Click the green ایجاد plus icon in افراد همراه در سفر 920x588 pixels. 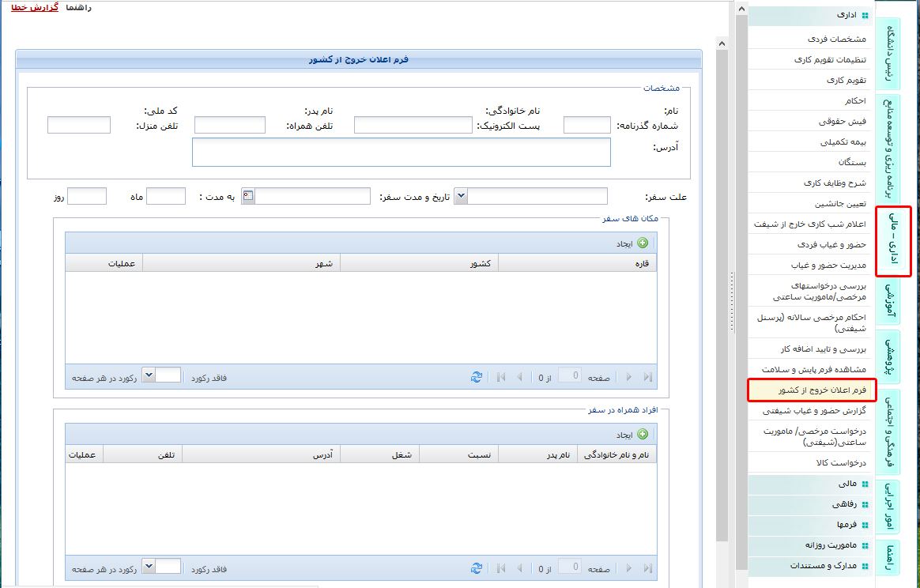point(643,434)
